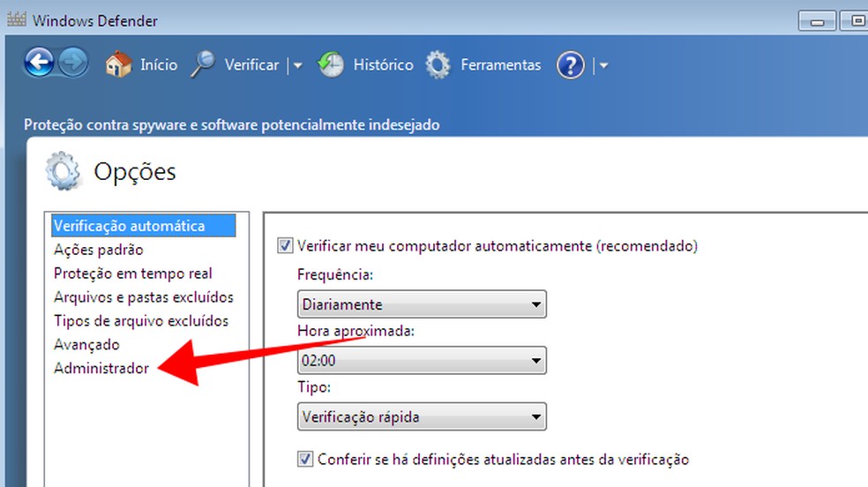This screenshot has height=487, width=868.
Task: Open Histórico from the toolbar
Action: tap(384, 64)
